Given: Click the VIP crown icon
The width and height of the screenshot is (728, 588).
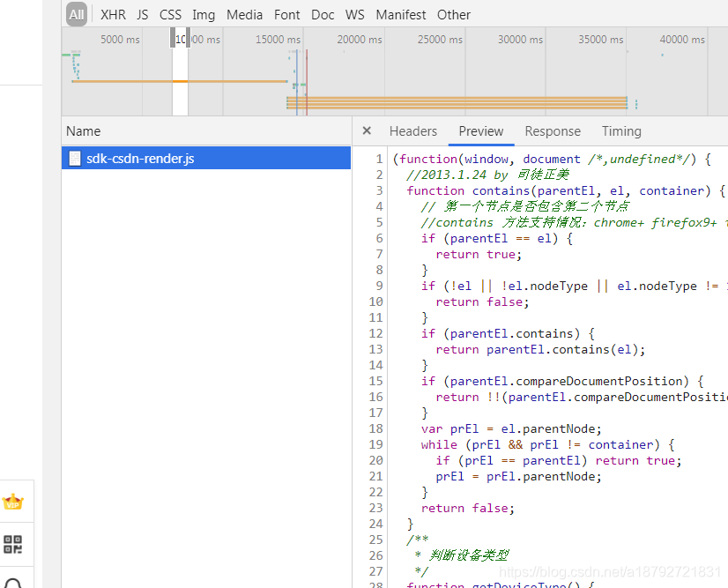Looking at the screenshot, I should [x=12, y=502].
